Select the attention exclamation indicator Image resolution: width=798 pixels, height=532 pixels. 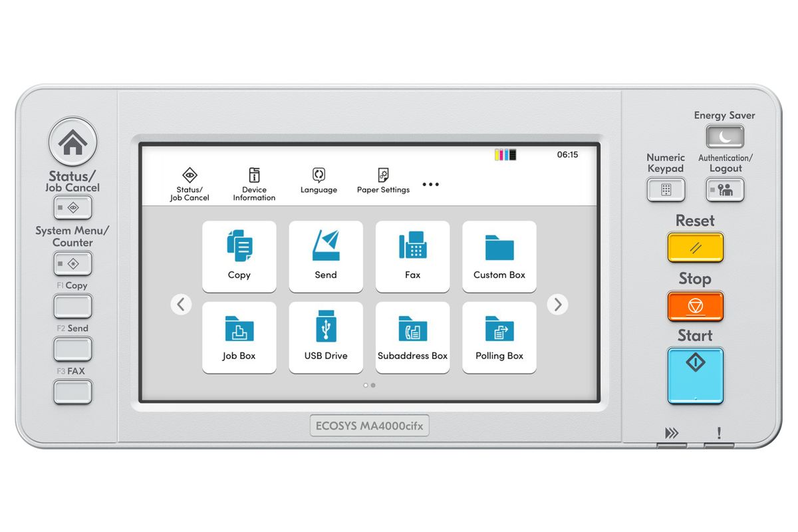(719, 434)
